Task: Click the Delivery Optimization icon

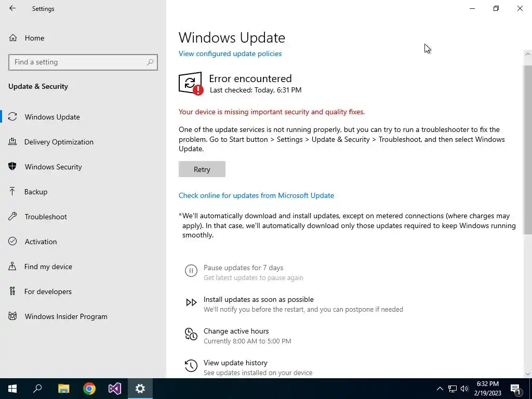Action: [12, 141]
